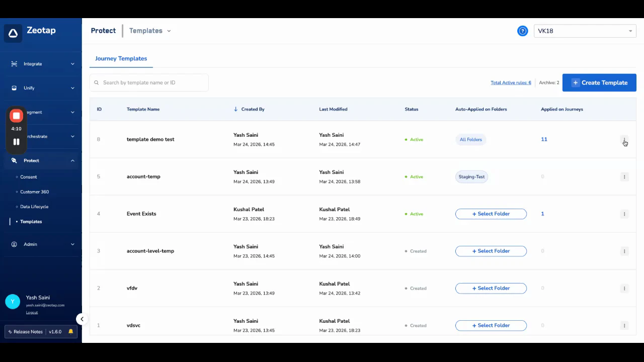The image size is (644, 362).
Task: Click the Logout link under Yash Saini
Action: coord(32,312)
